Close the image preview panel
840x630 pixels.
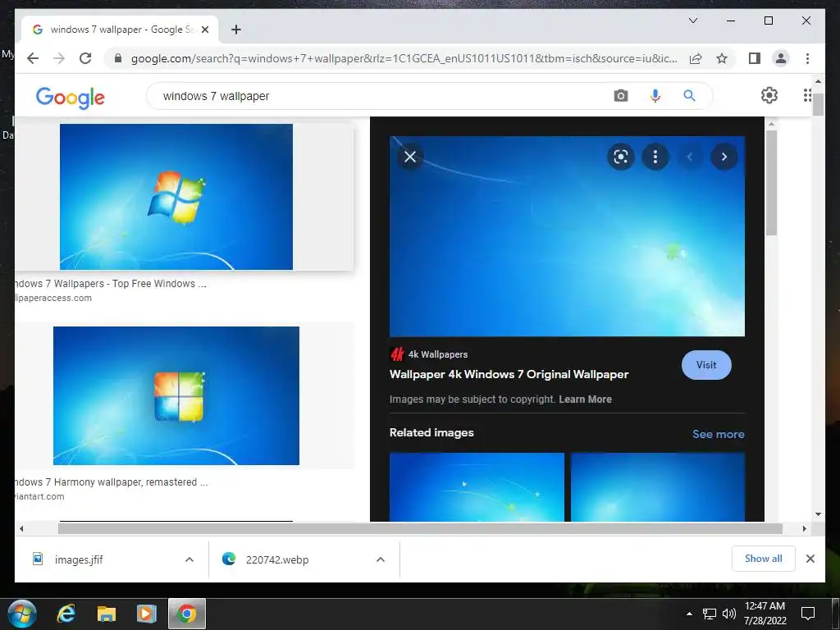[410, 157]
